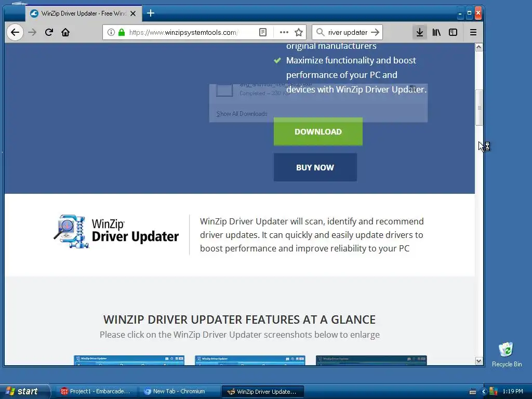Screen dimensions: 532x399
Task: Click the vertical scrollbar thumb
Action: point(478,108)
